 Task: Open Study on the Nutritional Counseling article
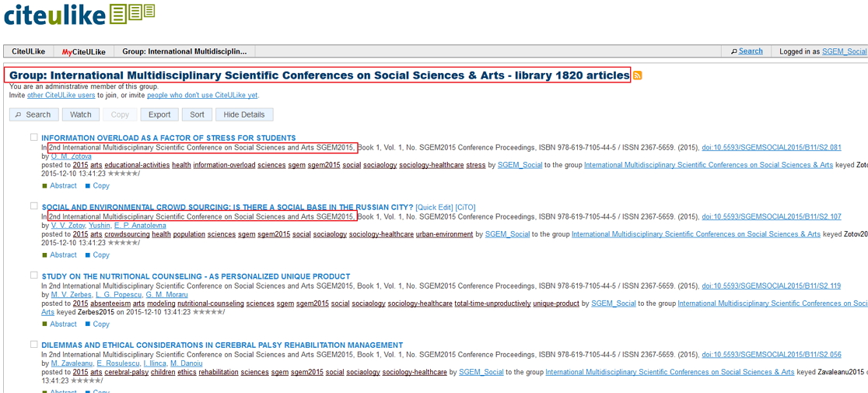[196, 276]
